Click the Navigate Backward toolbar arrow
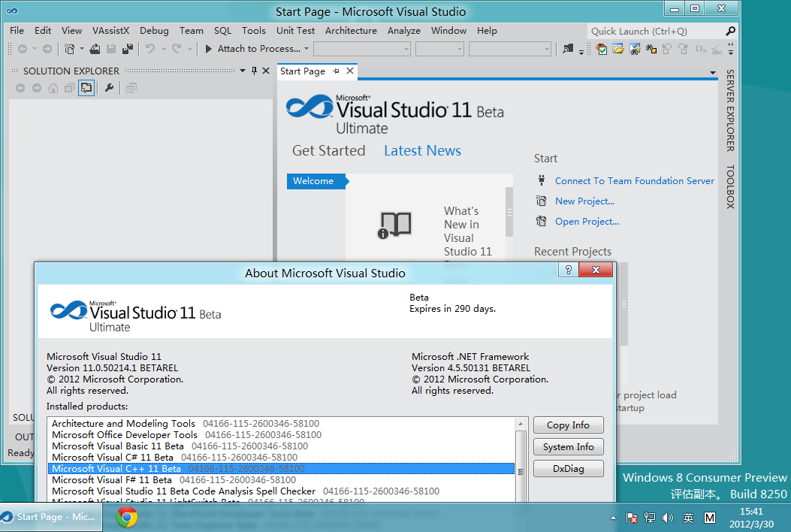Image resolution: width=791 pixels, height=532 pixels. pyautogui.click(x=23, y=49)
